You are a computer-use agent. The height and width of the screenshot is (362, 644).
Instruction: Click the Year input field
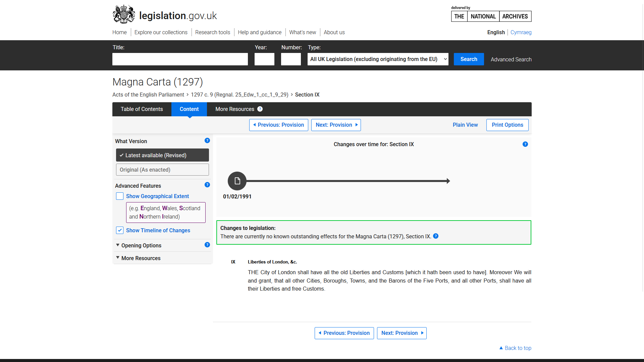tap(264, 59)
